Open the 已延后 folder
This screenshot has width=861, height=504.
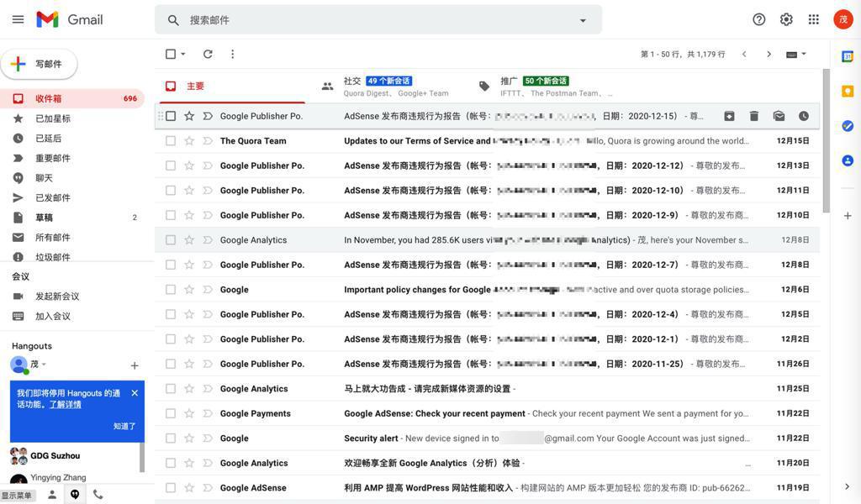point(72,139)
